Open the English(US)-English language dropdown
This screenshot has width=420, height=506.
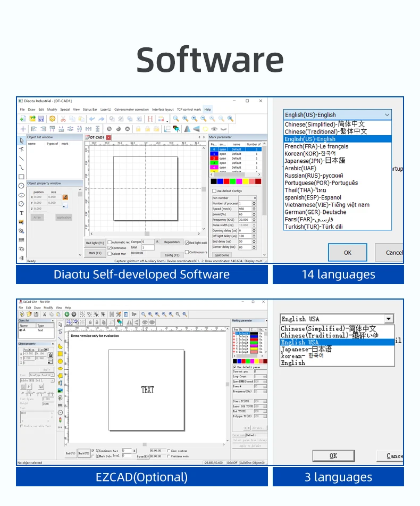coord(338,115)
